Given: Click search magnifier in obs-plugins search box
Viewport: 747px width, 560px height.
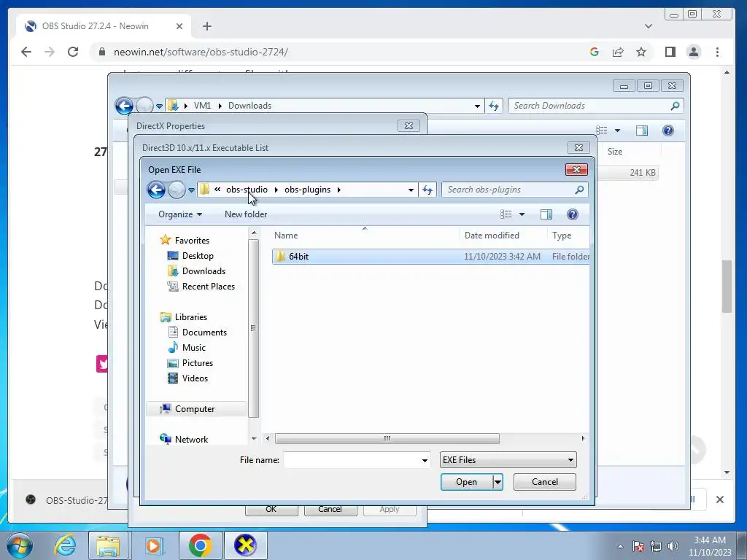Looking at the screenshot, I should 579,190.
